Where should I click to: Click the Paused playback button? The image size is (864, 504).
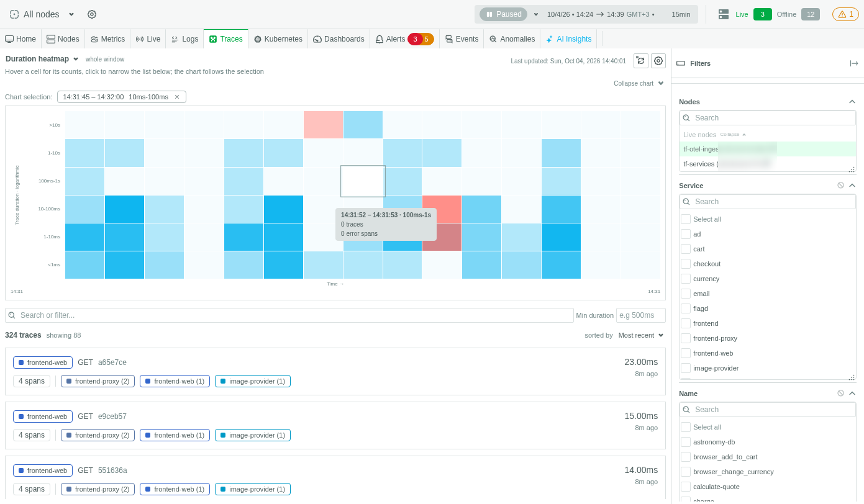tap(503, 14)
